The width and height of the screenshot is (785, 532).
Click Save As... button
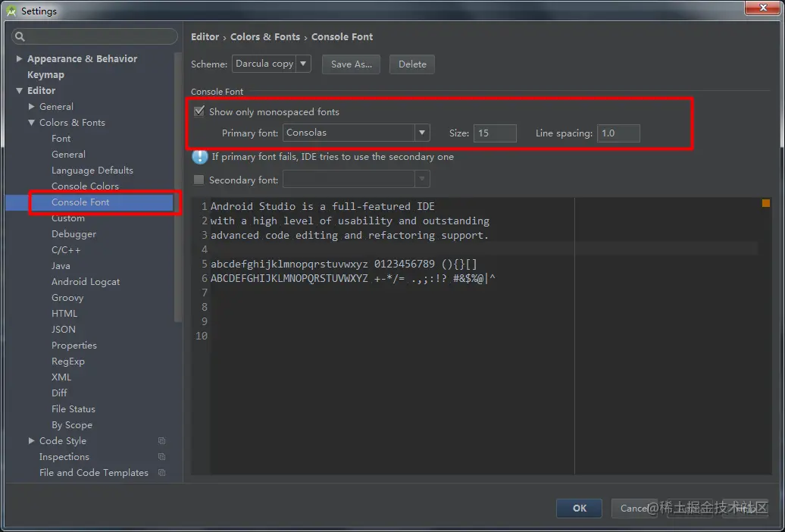[351, 64]
